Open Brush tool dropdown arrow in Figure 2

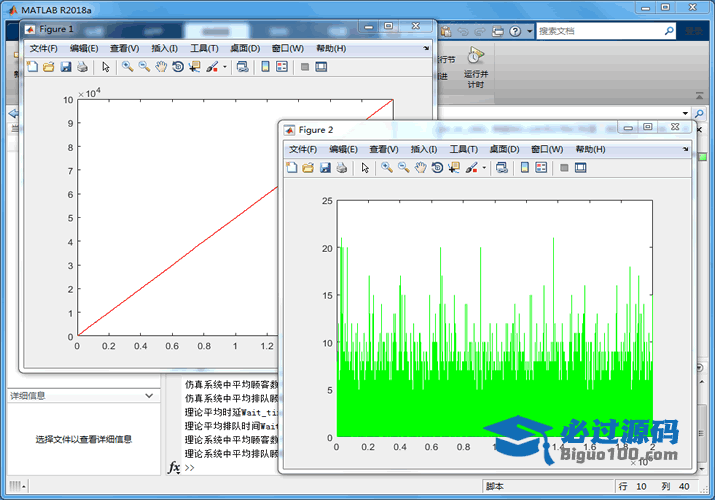pyautogui.click(x=485, y=167)
